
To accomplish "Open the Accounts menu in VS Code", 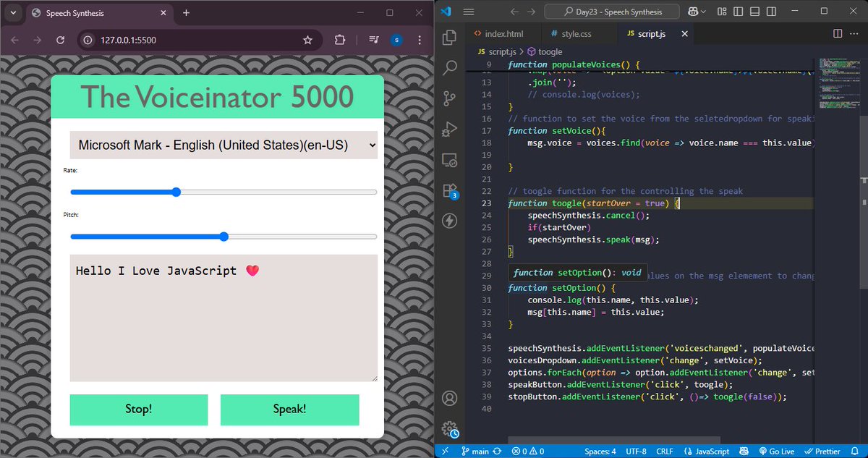I will [x=450, y=399].
